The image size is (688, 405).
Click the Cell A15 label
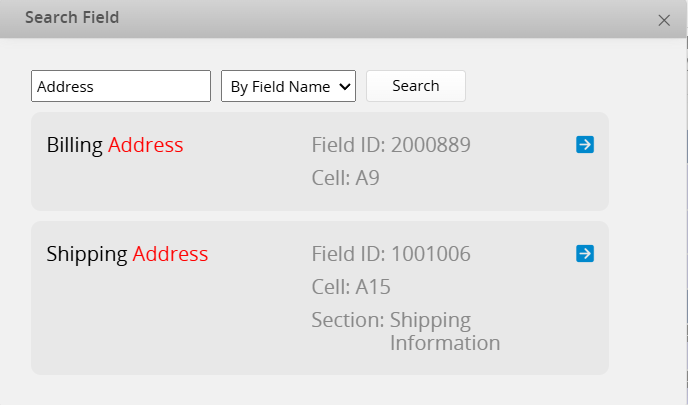(351, 287)
